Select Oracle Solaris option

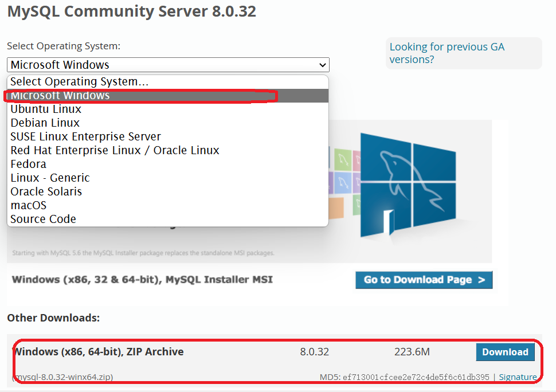coord(168,192)
